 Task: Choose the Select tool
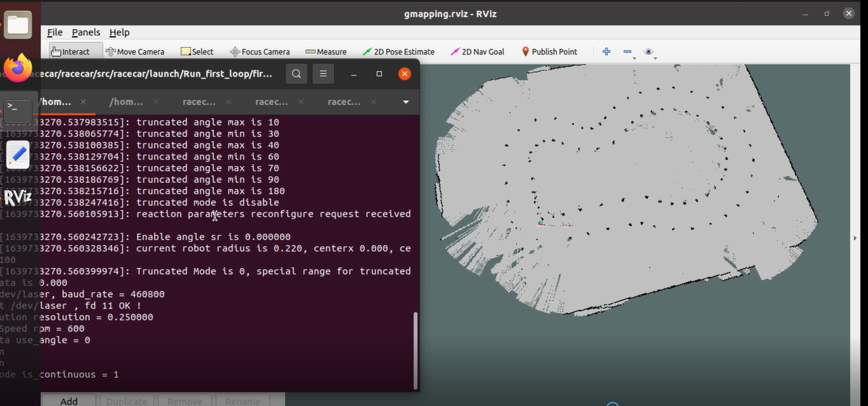click(x=197, y=52)
